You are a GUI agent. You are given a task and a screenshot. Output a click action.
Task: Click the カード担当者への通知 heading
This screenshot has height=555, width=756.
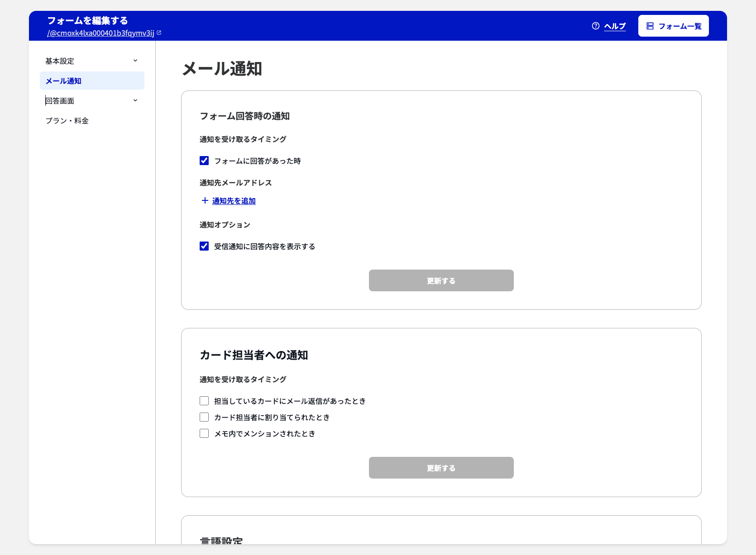coord(254,355)
